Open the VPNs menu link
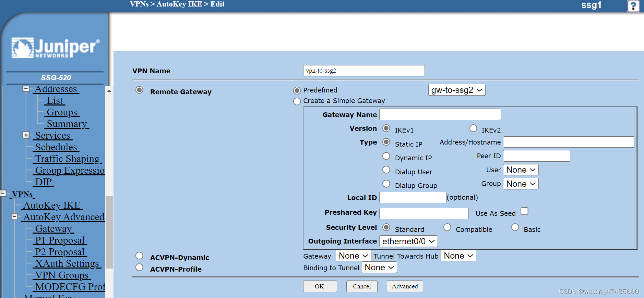This screenshot has width=644, height=298. (x=22, y=194)
